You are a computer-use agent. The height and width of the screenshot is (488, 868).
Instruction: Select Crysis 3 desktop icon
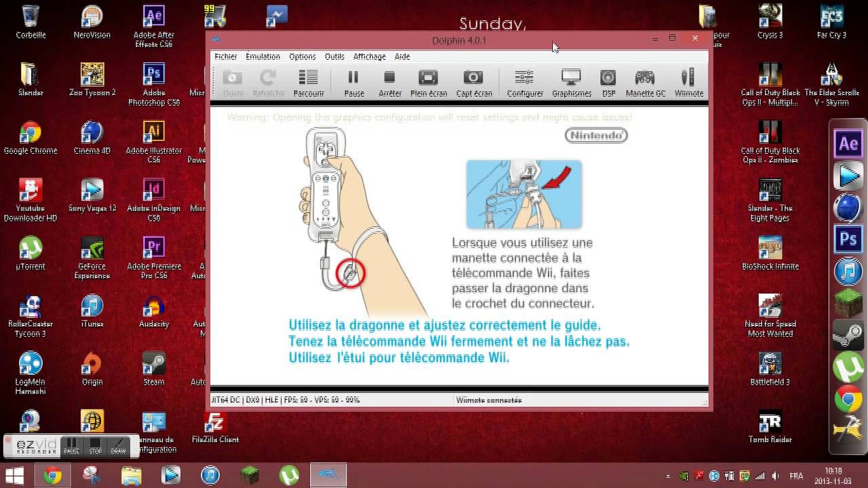click(x=770, y=22)
